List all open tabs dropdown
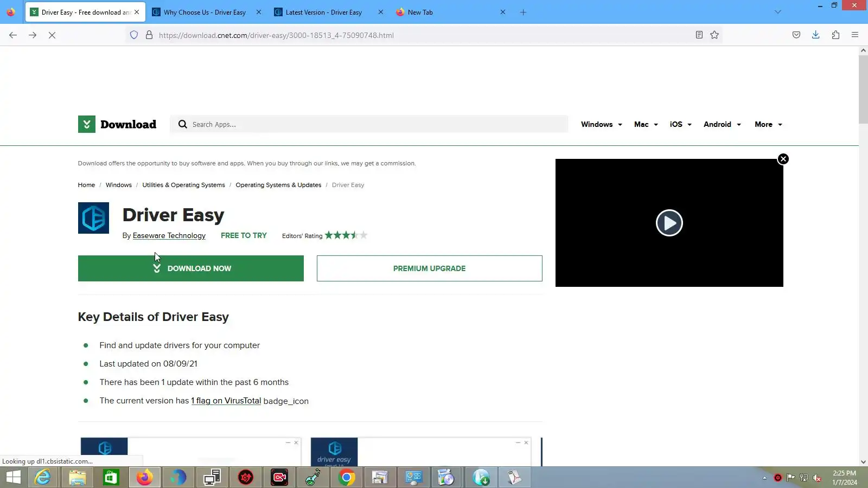Image resolution: width=868 pixels, height=488 pixels. pyautogui.click(x=778, y=12)
